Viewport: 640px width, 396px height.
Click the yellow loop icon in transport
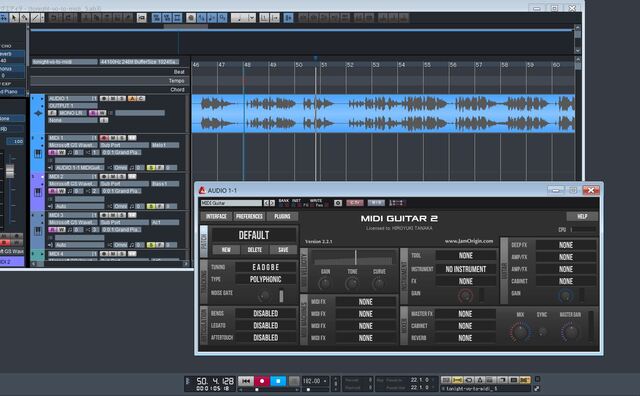click(x=457, y=380)
